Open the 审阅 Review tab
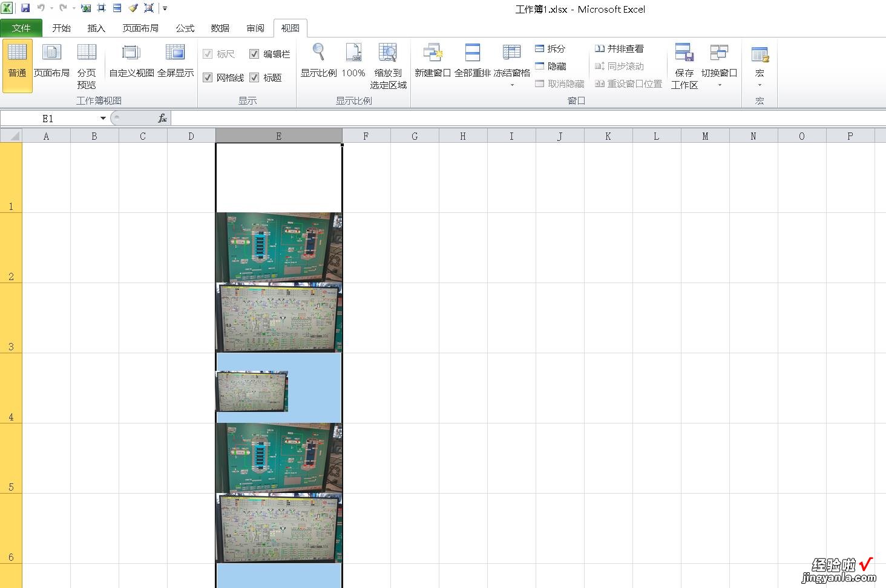 click(255, 28)
